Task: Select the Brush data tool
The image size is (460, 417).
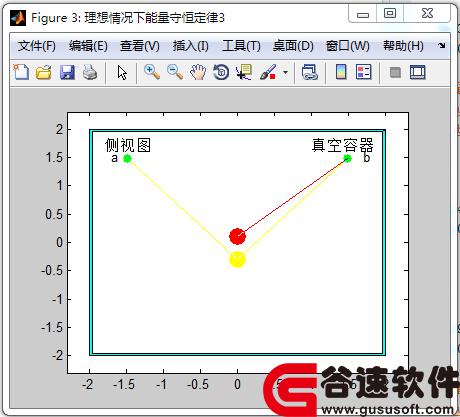Action: click(268, 72)
